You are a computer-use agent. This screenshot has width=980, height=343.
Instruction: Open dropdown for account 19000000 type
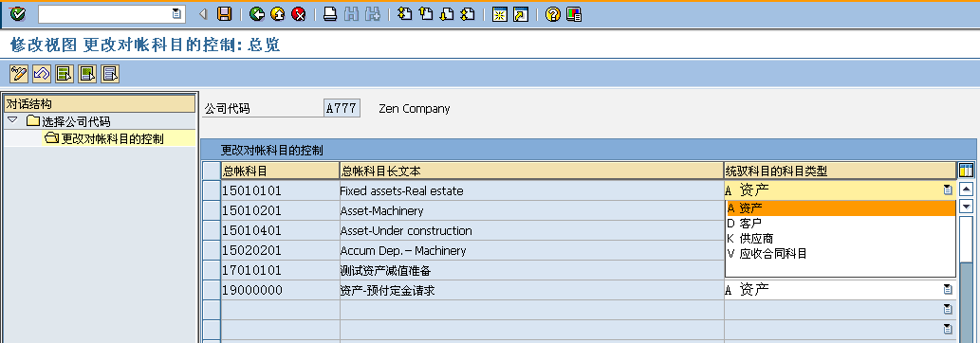point(948,289)
